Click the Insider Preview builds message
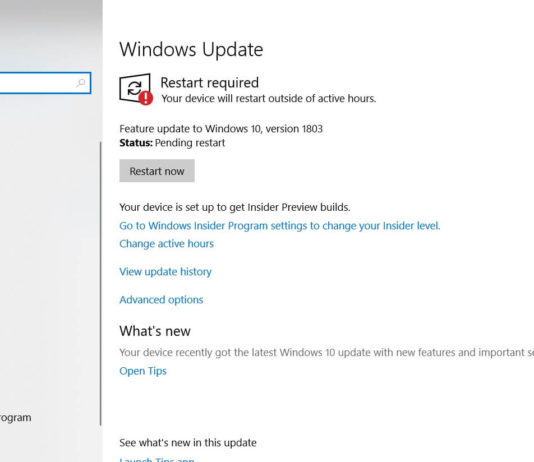The height and width of the screenshot is (462, 534). pos(235,207)
